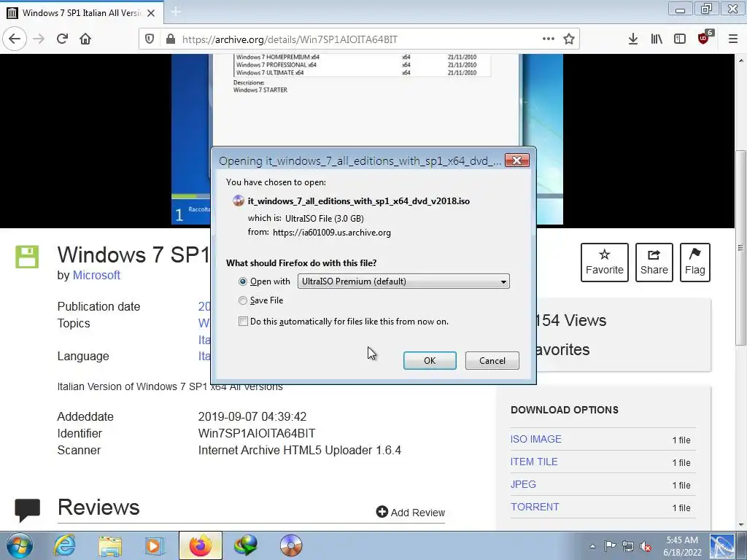Open a new browser tab

pyautogui.click(x=176, y=12)
